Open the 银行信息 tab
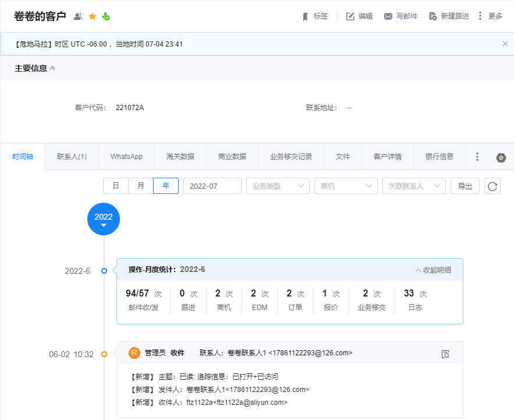 click(x=439, y=157)
